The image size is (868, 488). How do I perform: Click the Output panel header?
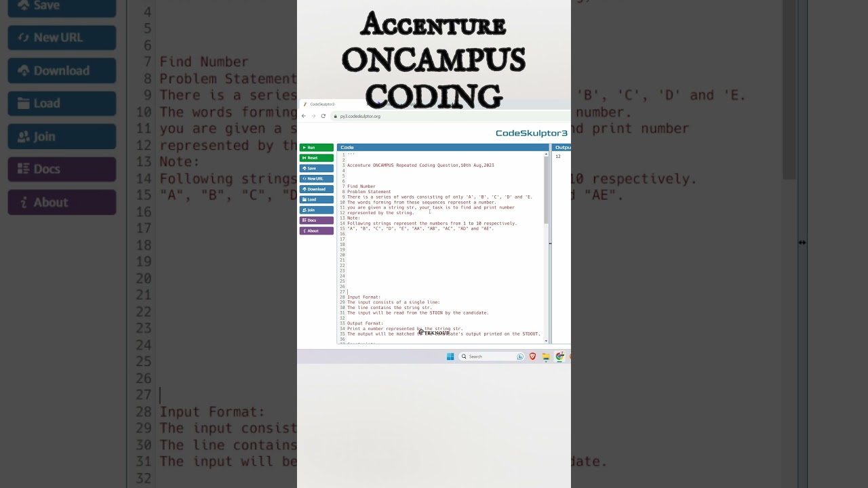pos(561,147)
